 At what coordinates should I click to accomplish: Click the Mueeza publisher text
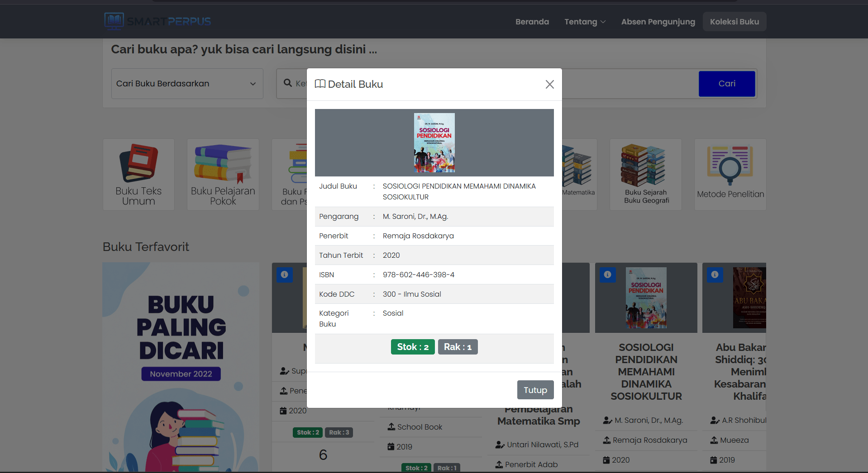(x=734, y=440)
